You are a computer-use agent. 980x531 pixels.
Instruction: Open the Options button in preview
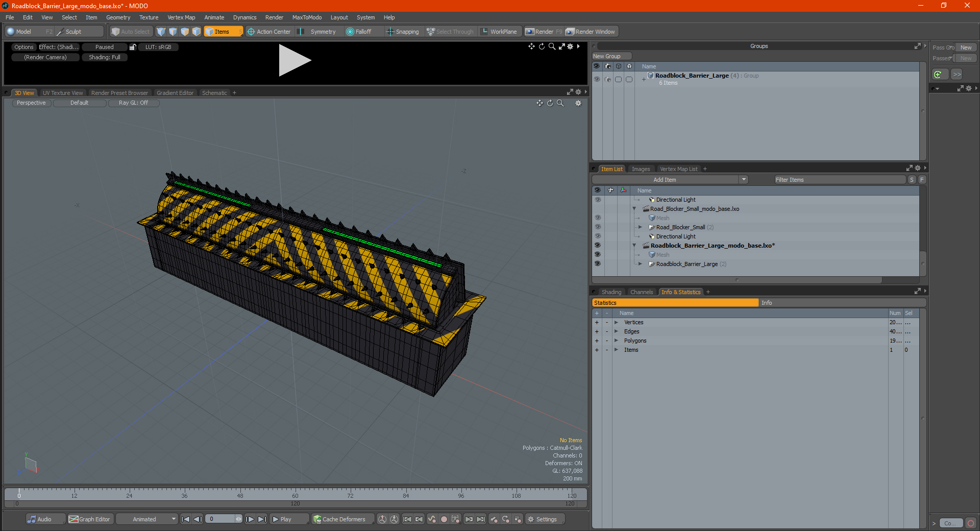[x=23, y=47]
